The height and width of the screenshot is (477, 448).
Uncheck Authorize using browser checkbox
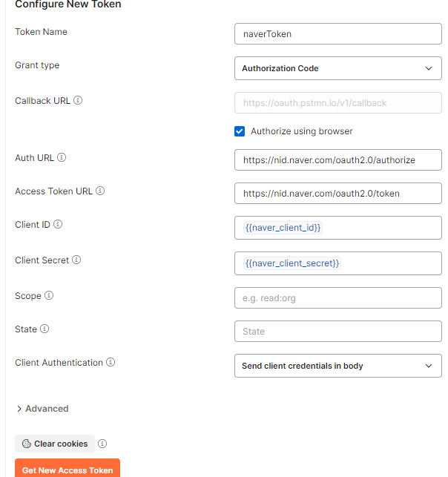[240, 131]
